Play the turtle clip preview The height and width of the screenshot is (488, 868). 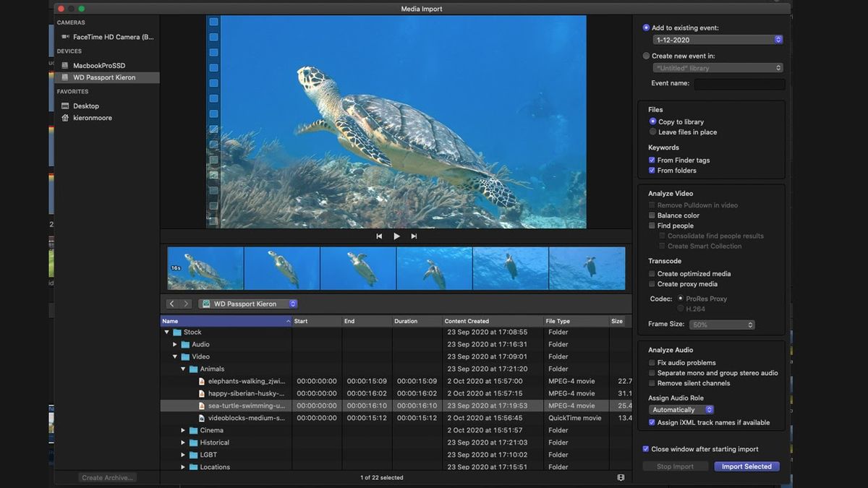(396, 236)
